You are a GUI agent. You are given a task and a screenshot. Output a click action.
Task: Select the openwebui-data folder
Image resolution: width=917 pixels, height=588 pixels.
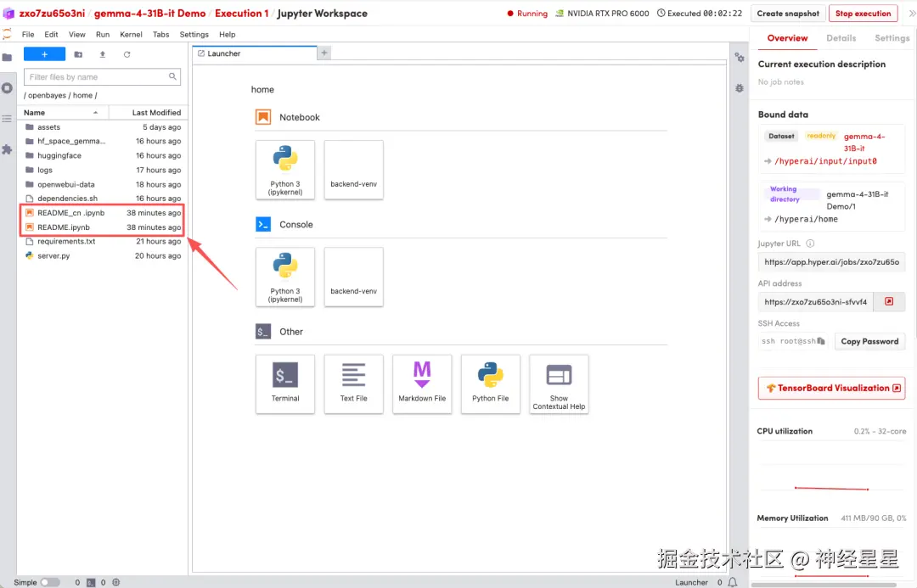pos(103,184)
